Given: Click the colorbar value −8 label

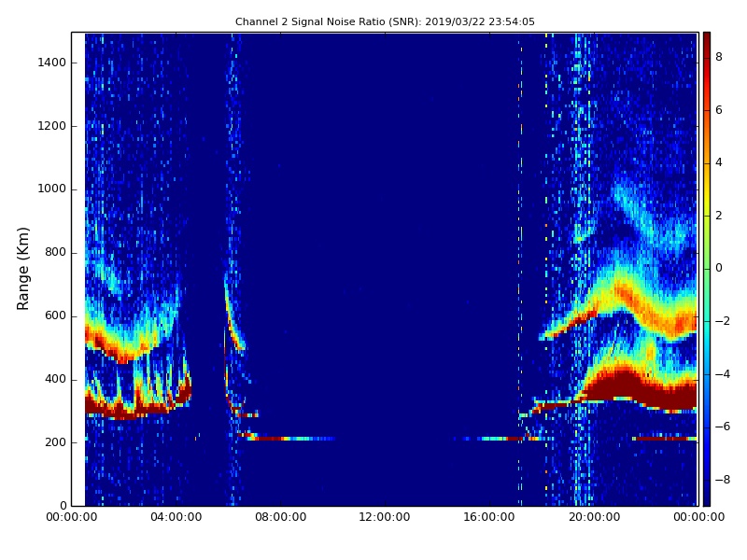Looking at the screenshot, I should [x=722, y=480].
